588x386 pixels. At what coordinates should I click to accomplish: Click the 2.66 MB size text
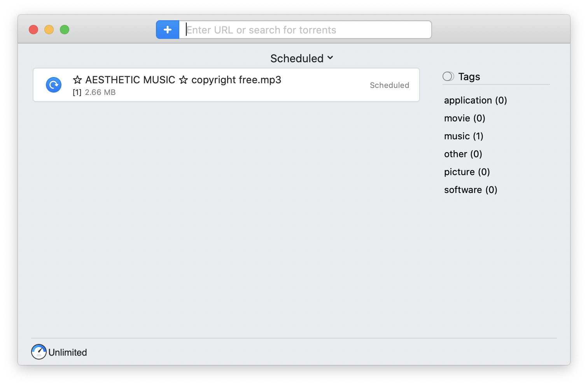click(x=100, y=92)
